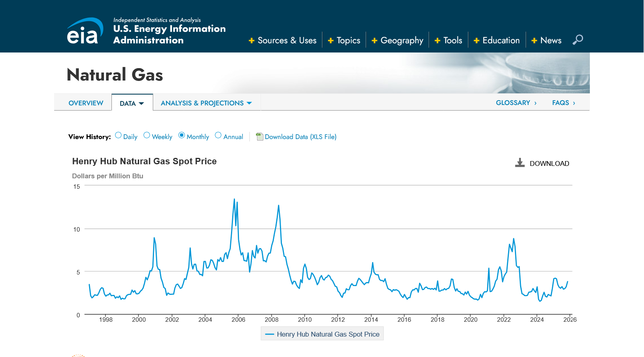Screen dimensions: 644x357
Task: Click the plus icon beside News
Action: 534,40
